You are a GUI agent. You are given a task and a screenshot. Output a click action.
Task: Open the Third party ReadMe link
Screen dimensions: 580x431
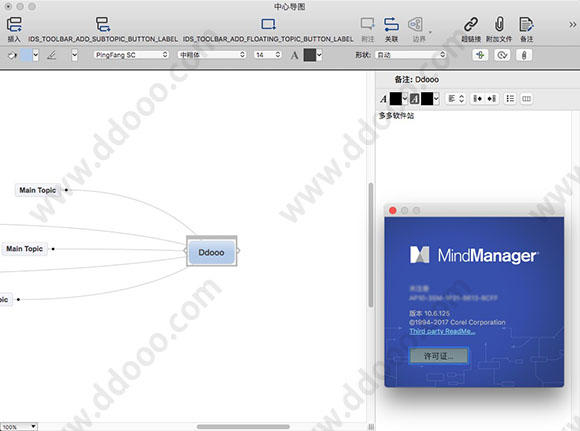(x=442, y=331)
